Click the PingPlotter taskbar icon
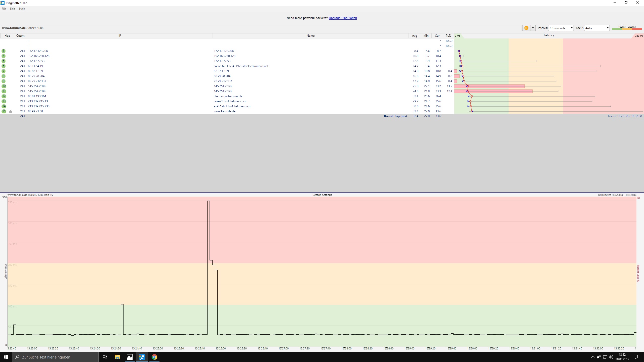The image size is (644, 362). [x=142, y=357]
